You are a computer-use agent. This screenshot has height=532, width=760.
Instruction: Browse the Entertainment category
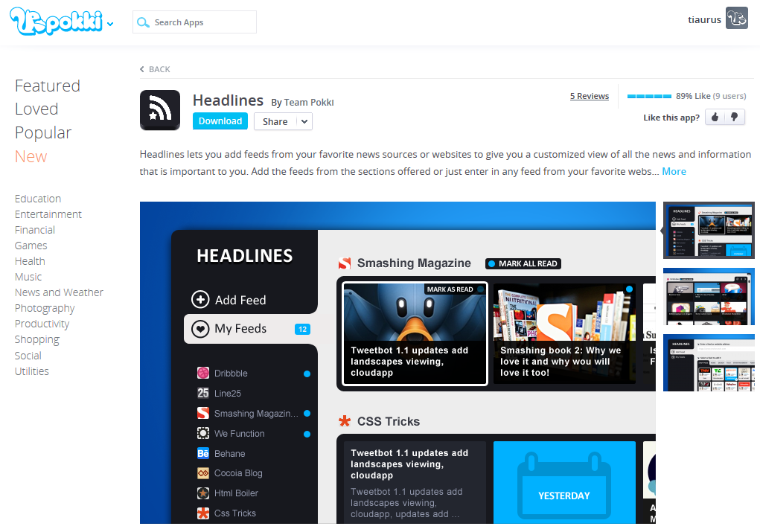coord(48,214)
